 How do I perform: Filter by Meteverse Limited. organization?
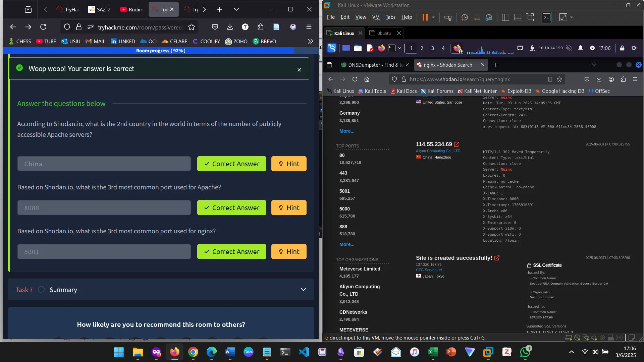(360, 269)
